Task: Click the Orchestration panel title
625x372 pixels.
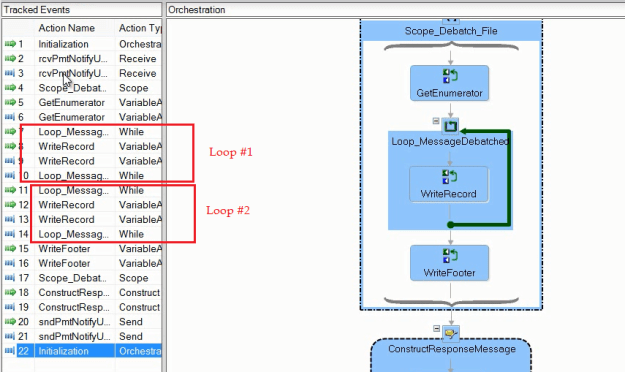Action: [197, 10]
